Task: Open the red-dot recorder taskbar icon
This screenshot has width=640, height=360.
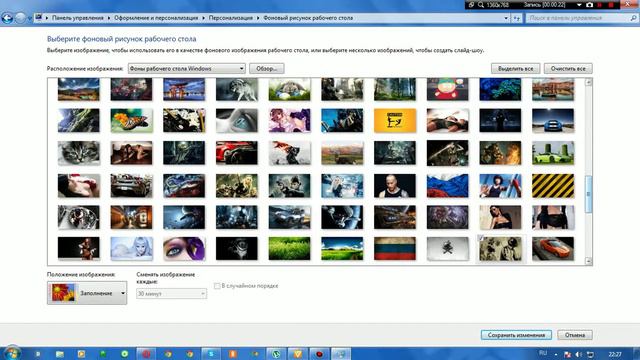Action: (319, 354)
